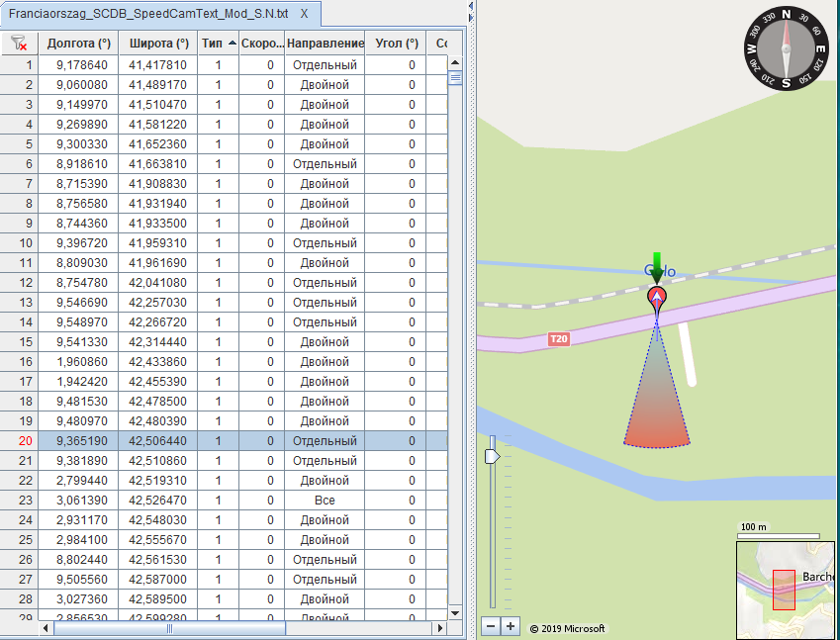The width and height of the screenshot is (840, 640).
Task: Click longitude cell 9,178640
Action: [78, 65]
